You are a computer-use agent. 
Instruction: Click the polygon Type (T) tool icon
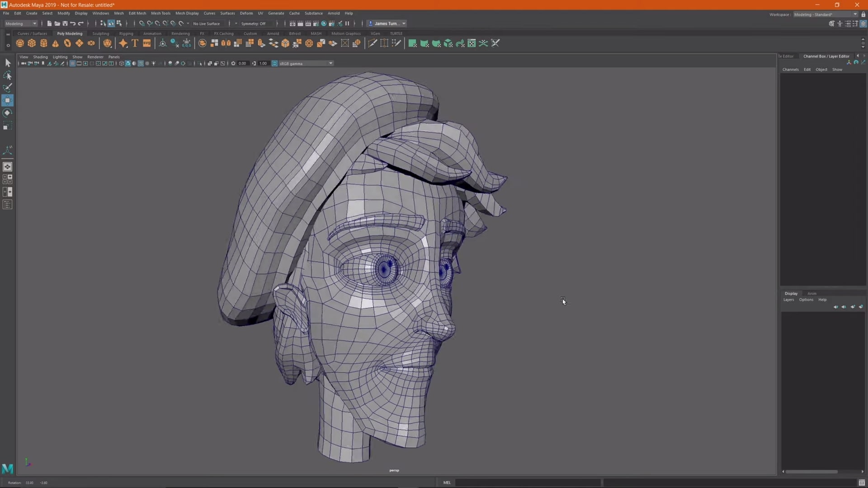point(135,43)
